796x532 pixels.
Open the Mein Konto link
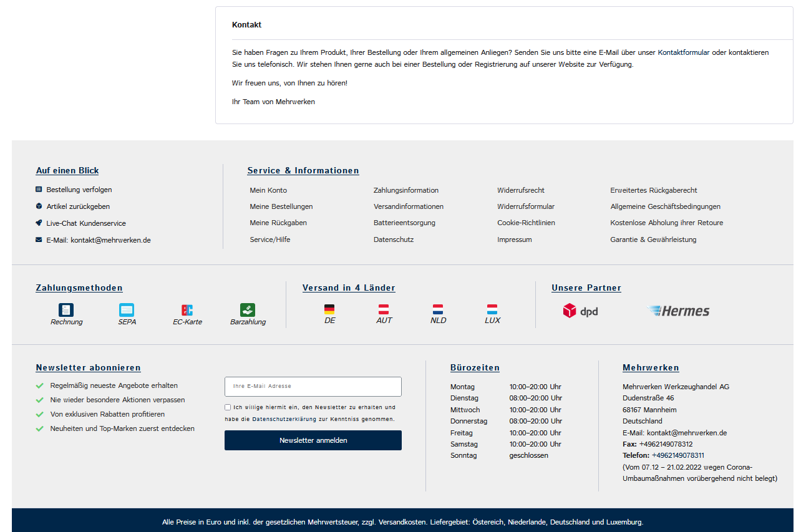268,190
